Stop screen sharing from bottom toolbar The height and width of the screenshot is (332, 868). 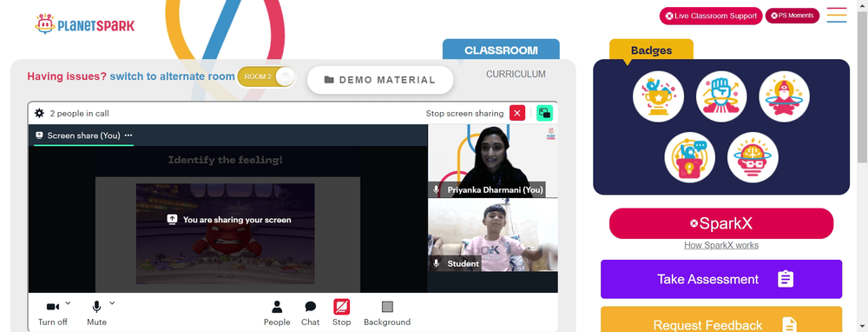click(x=341, y=313)
